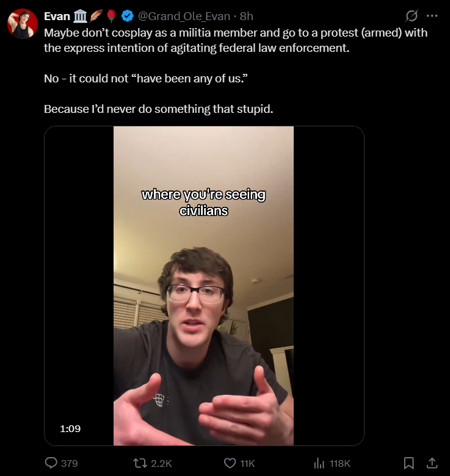Screen dimensions: 450x476
Task: Click the tweet text about militia cosplay
Action: pos(236,40)
